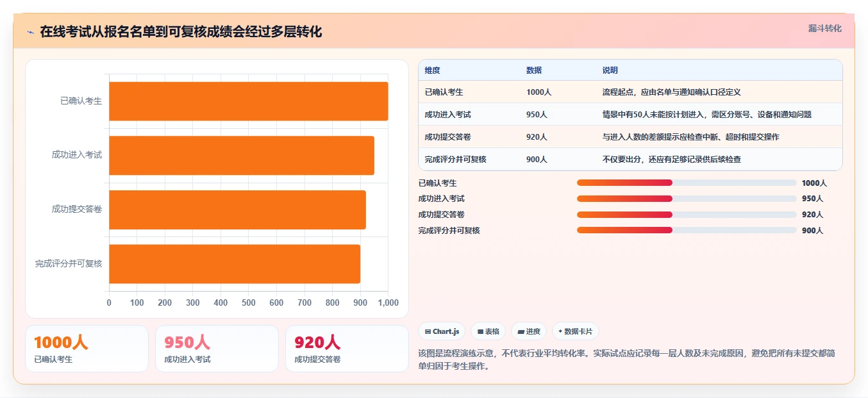
Task: Click the 0 tick on the x-axis
Action: [x=109, y=303]
